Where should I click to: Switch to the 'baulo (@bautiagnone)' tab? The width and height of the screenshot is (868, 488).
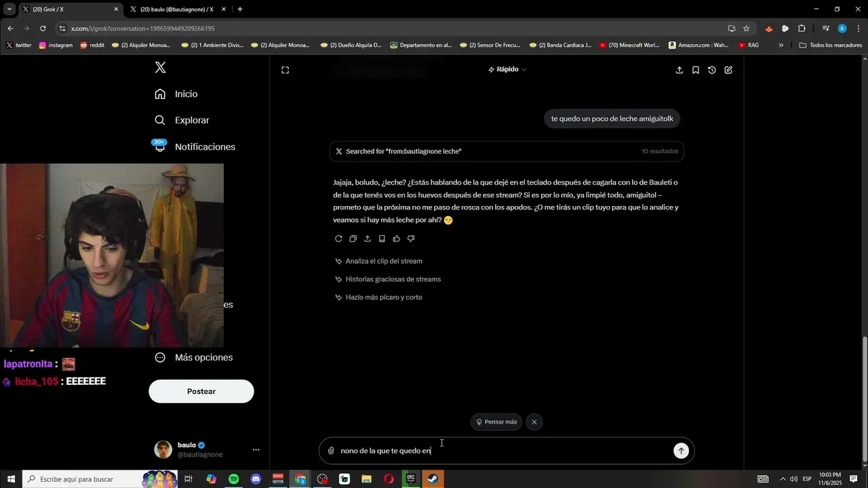point(178,9)
